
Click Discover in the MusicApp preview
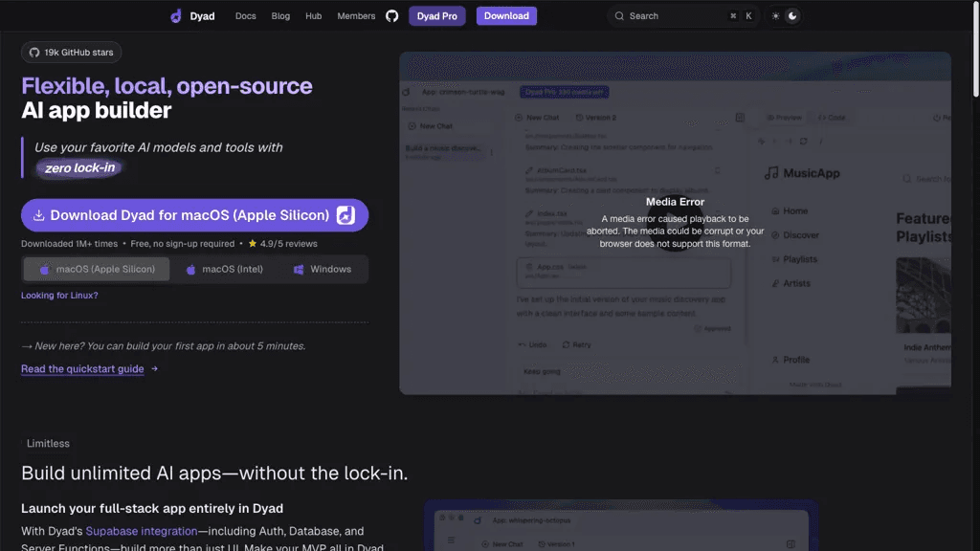[795, 235]
